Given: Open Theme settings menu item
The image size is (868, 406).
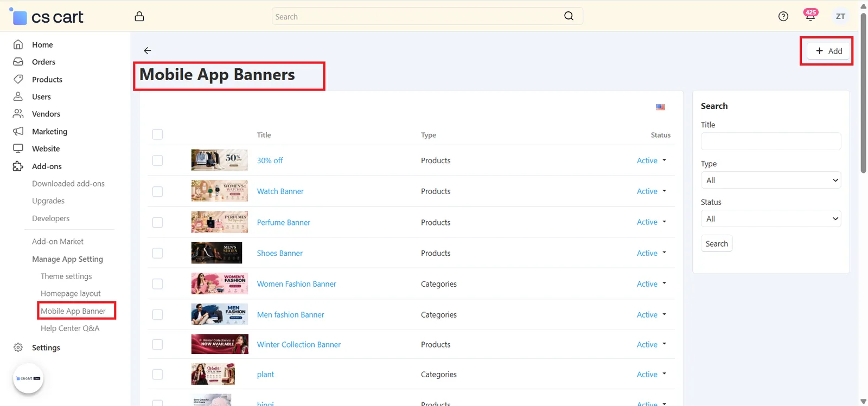Looking at the screenshot, I should [66, 276].
